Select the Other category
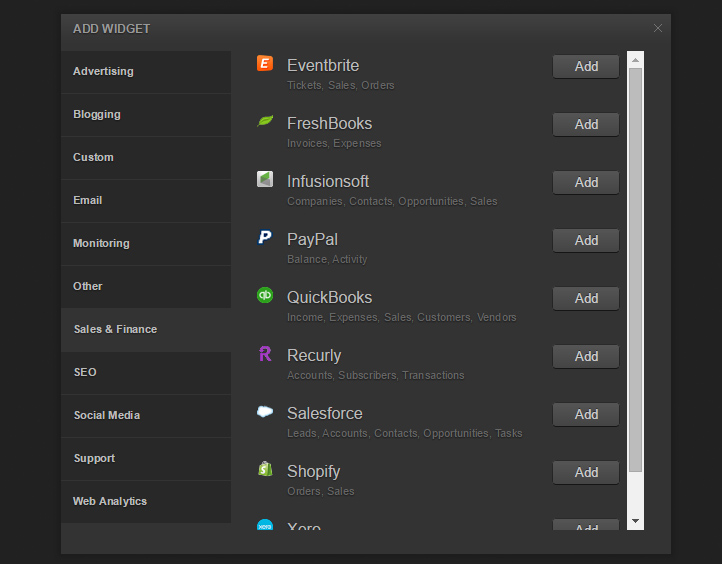Screen dimensions: 722x564 click(x=146, y=287)
